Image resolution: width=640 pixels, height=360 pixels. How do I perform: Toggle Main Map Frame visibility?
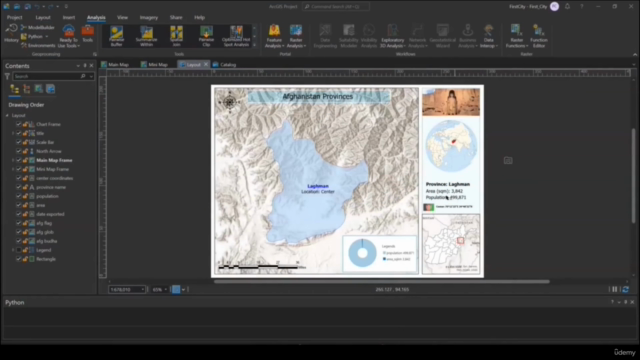point(19,160)
